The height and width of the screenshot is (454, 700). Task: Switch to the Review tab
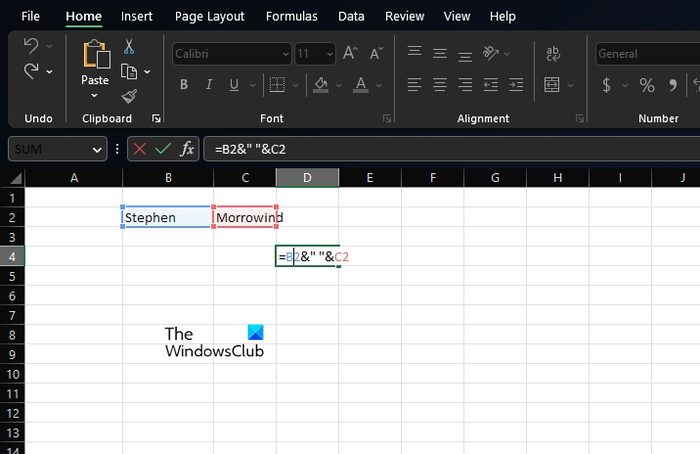[404, 17]
